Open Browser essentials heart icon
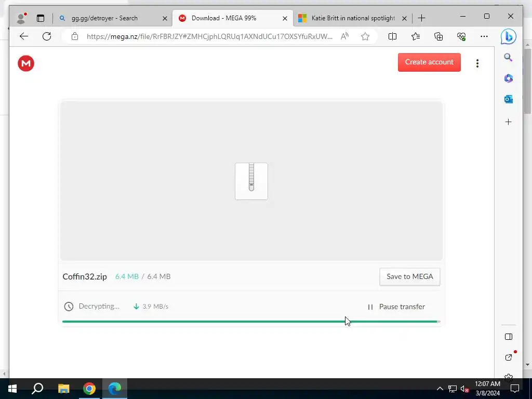The height and width of the screenshot is (399, 532). pyautogui.click(x=461, y=36)
